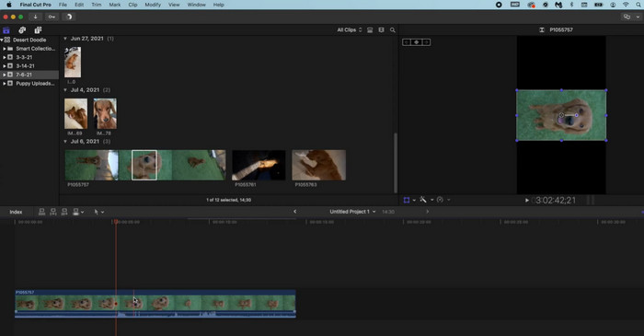The image size is (644, 336).
Task: Select the Puppy Uploads event
Action: click(29, 84)
